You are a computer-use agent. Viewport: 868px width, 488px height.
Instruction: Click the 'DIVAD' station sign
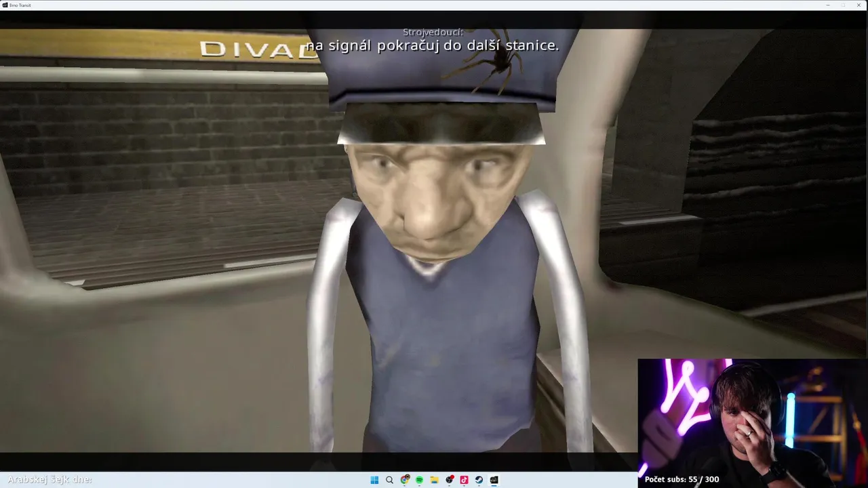[x=259, y=49]
